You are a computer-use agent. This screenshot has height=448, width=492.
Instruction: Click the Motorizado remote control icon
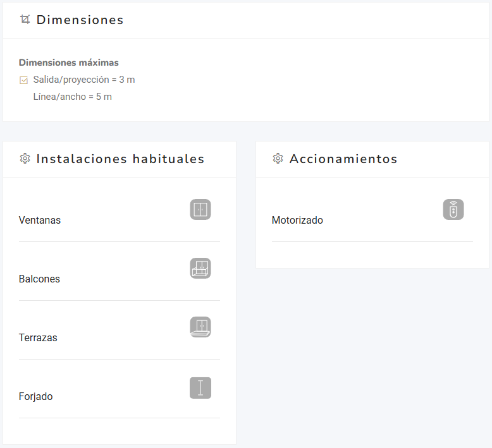click(453, 210)
